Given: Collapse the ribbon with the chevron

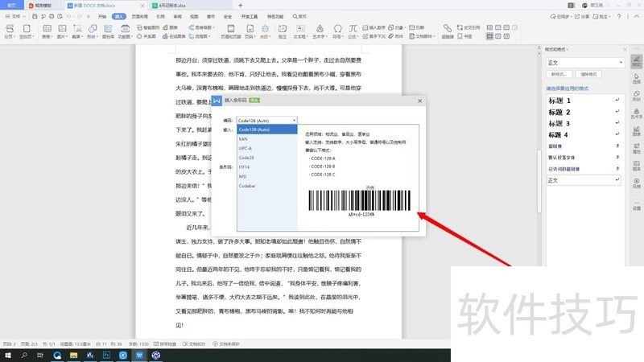Looking at the screenshot, I should pos(637,16).
